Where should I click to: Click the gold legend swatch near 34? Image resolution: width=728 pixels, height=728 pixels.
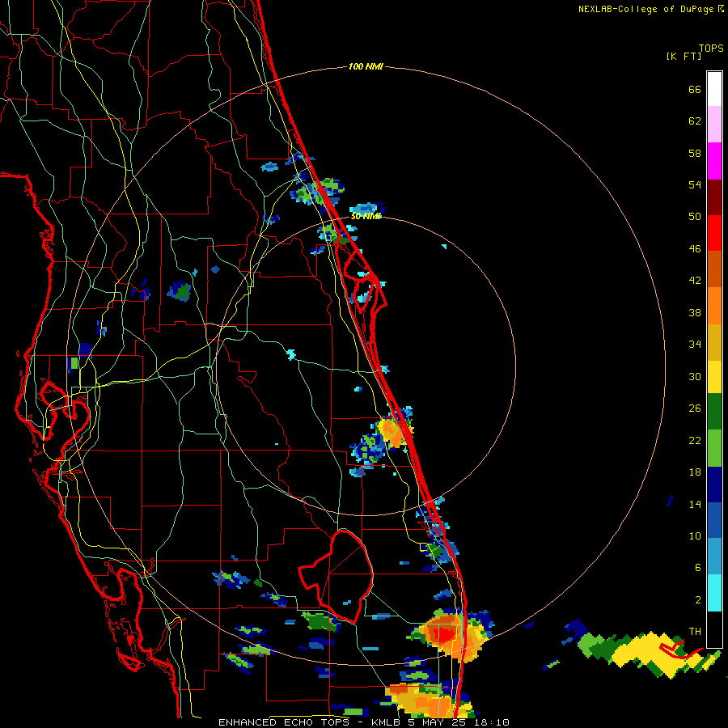point(714,342)
